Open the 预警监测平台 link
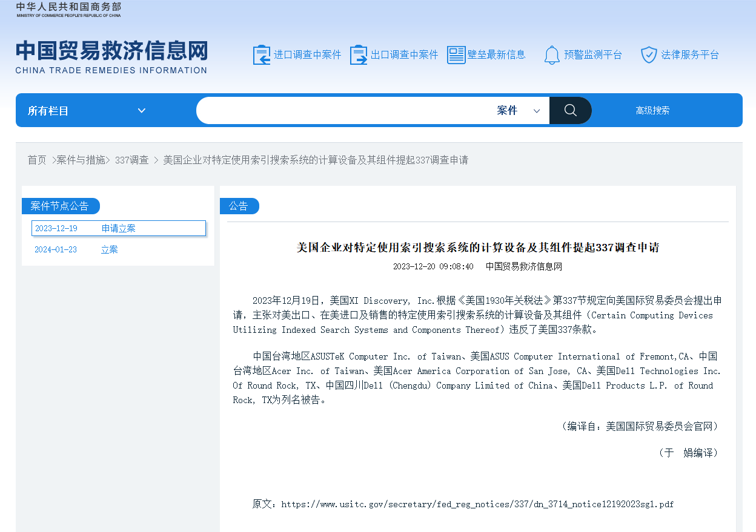The height and width of the screenshot is (532, 756). point(593,54)
